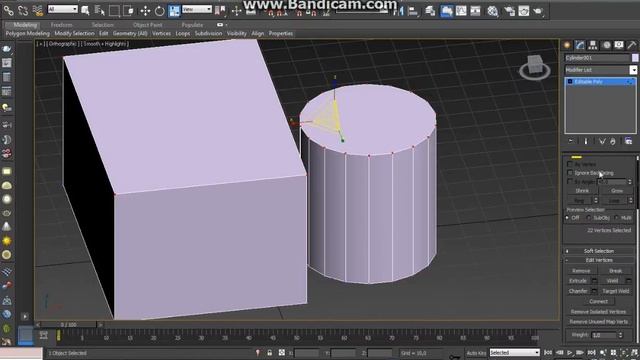Switch to the Object Paint ribbon tab

tap(147, 25)
